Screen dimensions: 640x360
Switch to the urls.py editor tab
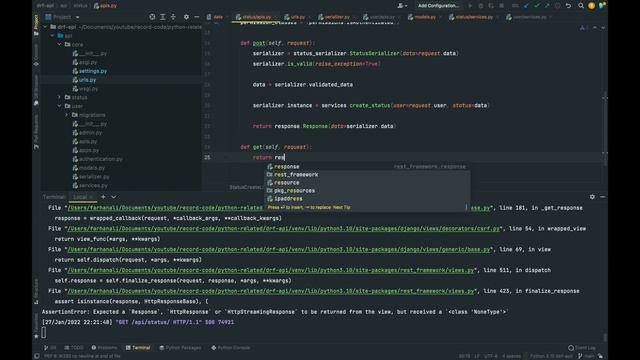coord(298,17)
